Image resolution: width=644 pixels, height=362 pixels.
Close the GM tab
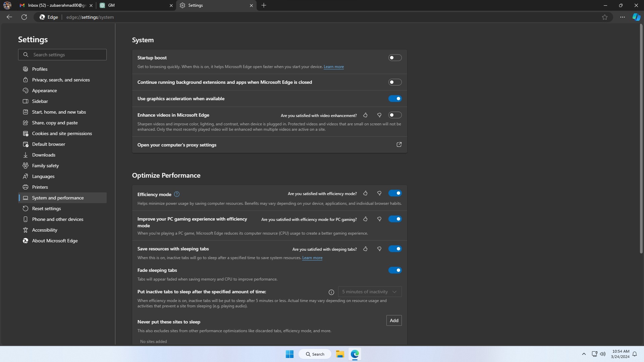[171, 5]
